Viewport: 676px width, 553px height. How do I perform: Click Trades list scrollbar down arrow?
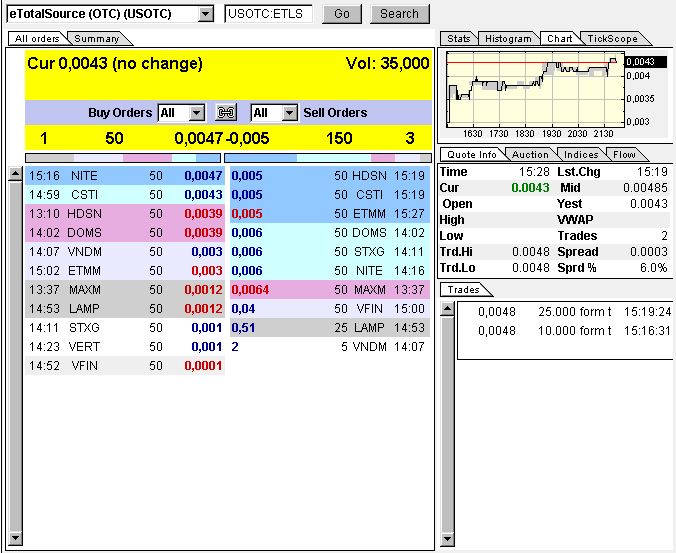point(448,539)
